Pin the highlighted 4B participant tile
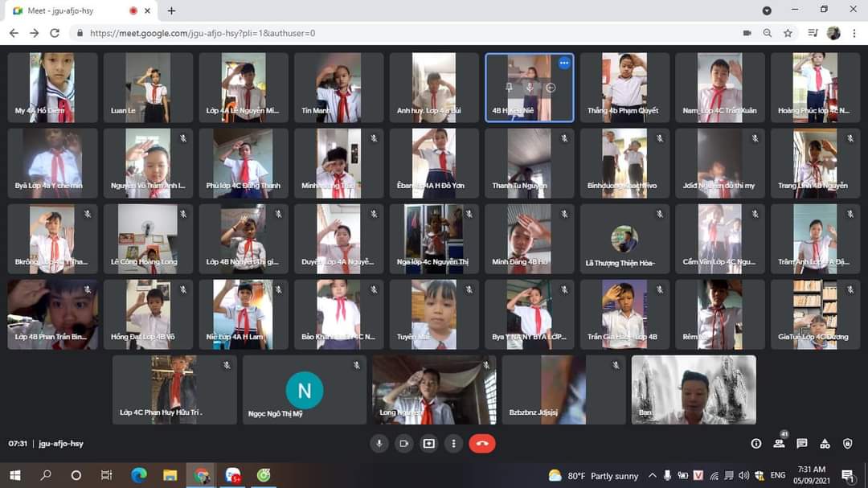Viewport: 868px width, 488px height. point(509,87)
